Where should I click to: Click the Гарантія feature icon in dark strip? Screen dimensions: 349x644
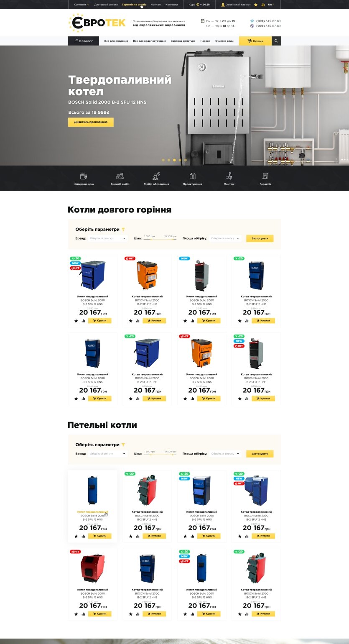coord(265,176)
